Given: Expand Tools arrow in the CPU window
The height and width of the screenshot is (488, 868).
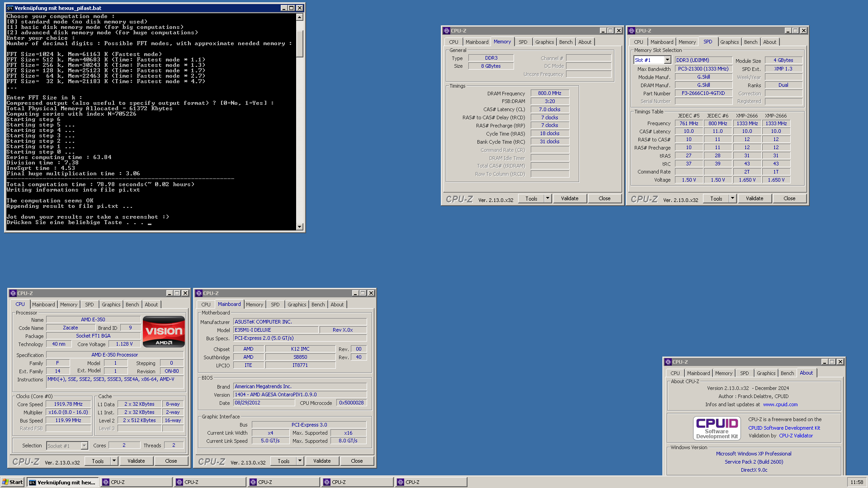Looking at the screenshot, I should [114, 461].
